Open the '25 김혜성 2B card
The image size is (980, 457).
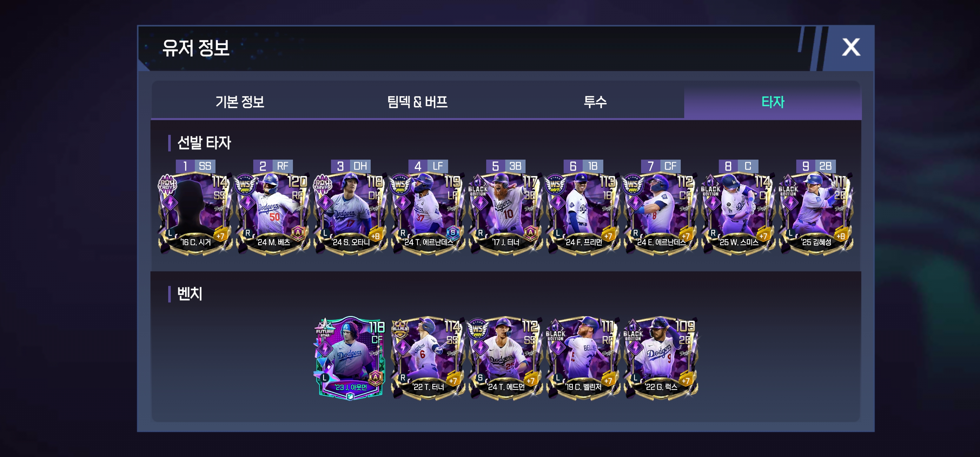click(817, 213)
